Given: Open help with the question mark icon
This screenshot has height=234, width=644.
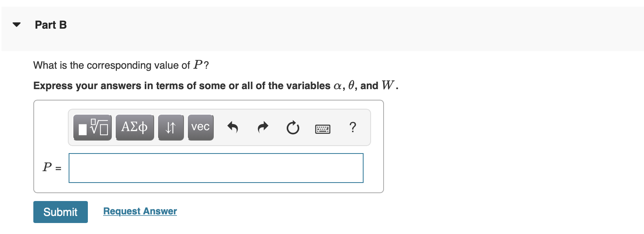Looking at the screenshot, I should pos(353,127).
